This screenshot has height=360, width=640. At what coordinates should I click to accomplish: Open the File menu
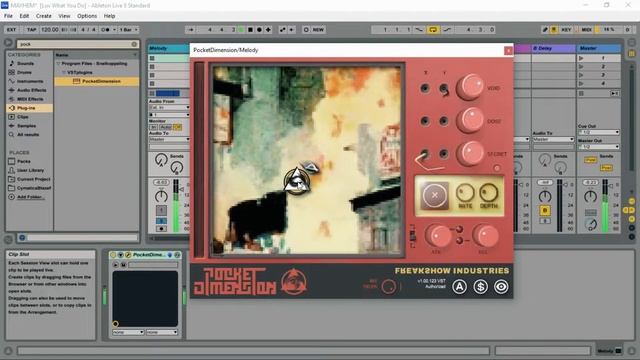pos(8,16)
